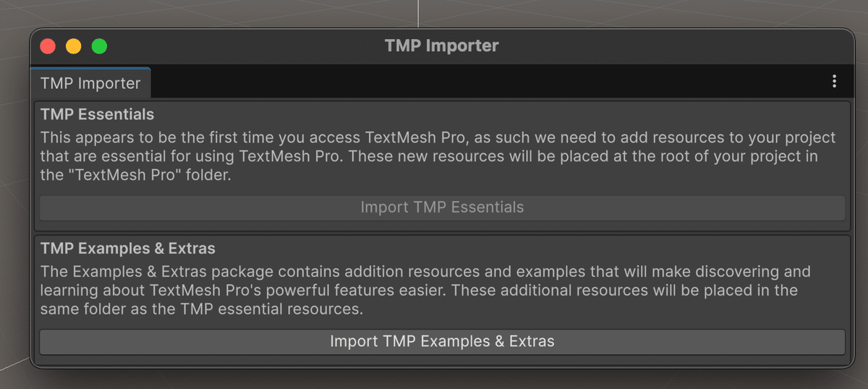Click the TMP Essentials section heading

(97, 114)
